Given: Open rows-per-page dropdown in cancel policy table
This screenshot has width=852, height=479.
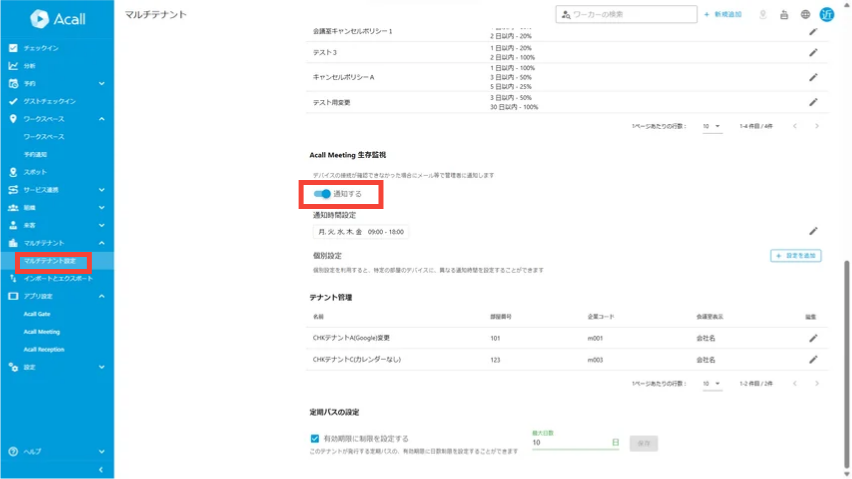Looking at the screenshot, I should pos(712,127).
